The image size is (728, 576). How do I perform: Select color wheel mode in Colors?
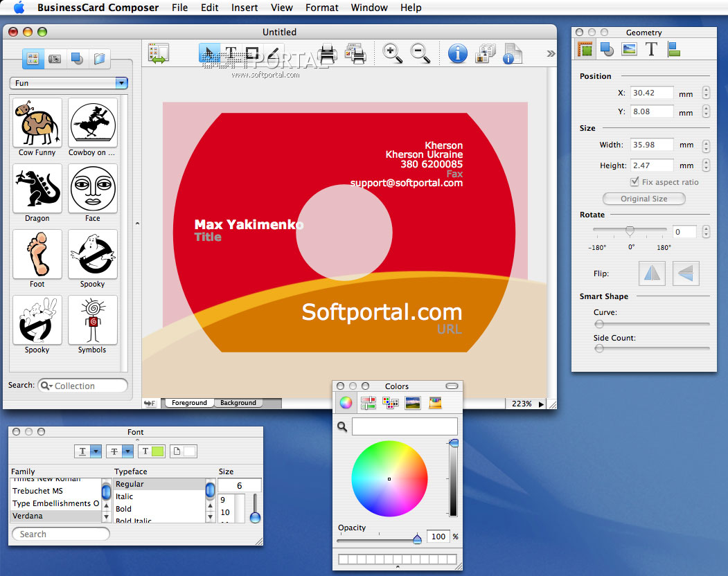click(x=346, y=402)
